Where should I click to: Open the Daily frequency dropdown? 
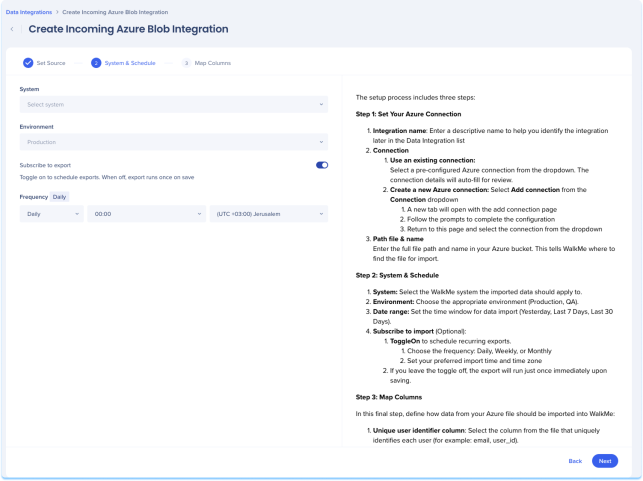(x=51, y=214)
